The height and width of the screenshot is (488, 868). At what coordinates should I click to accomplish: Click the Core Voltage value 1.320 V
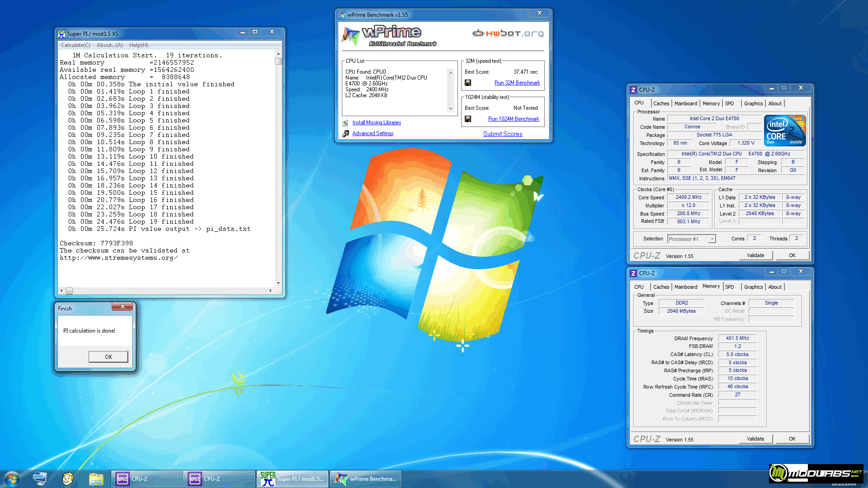[746, 143]
